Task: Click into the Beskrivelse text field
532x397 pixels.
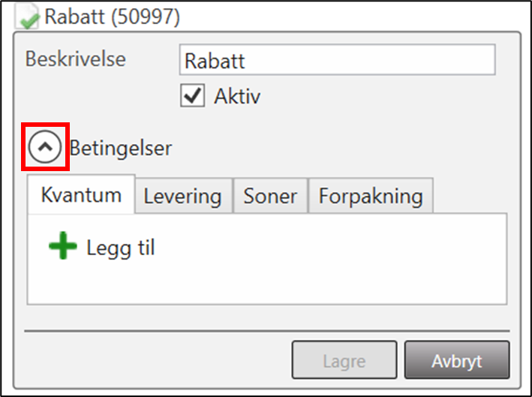Action: click(337, 60)
